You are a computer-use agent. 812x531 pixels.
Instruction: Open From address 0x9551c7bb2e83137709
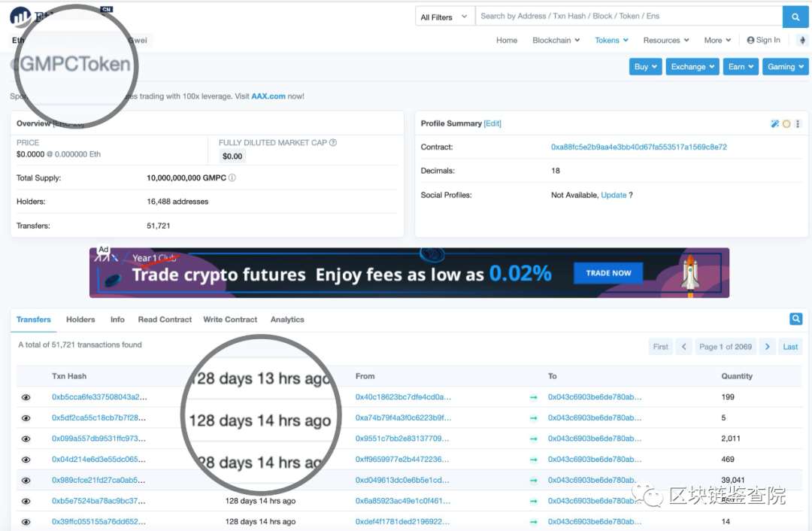click(401, 438)
